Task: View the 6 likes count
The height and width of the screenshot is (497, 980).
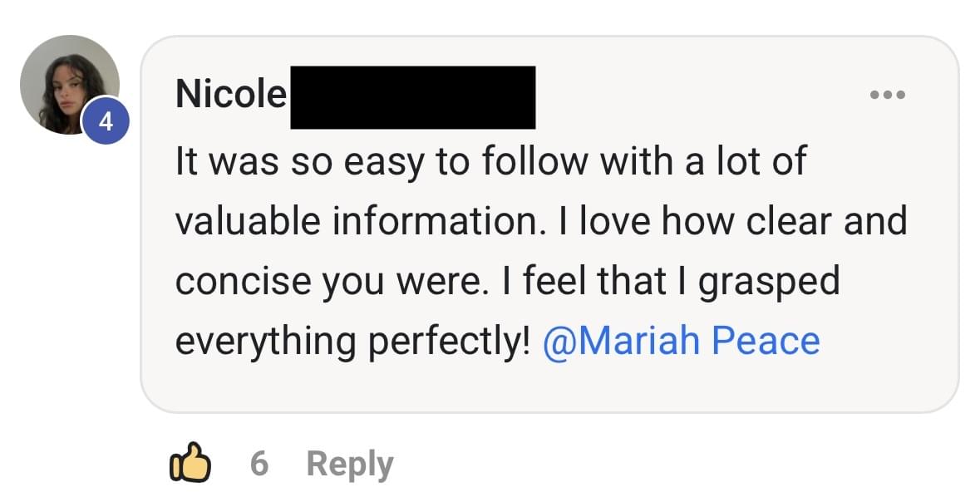Action: tap(259, 463)
